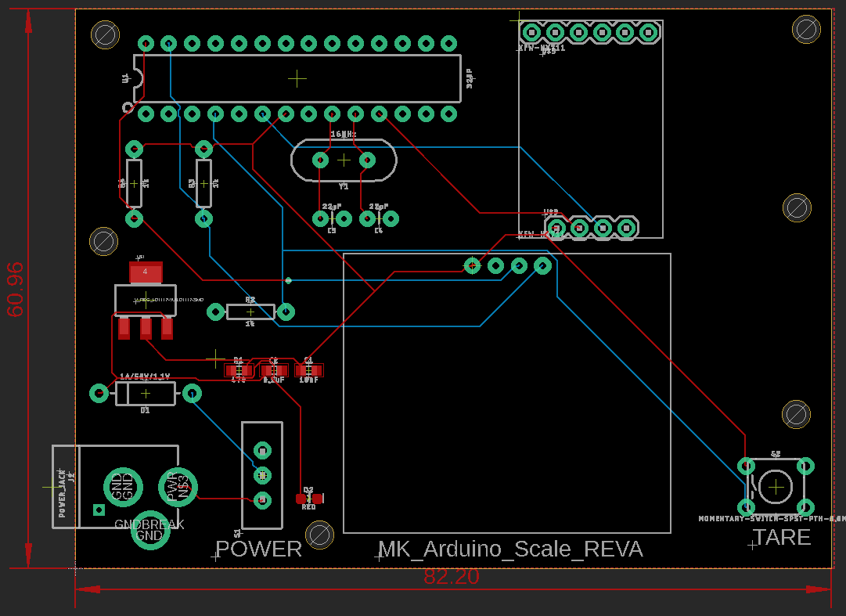Screen dimensions: 846x616
Task: Select the 60.96 height dimension label
Action: [x=16, y=289]
